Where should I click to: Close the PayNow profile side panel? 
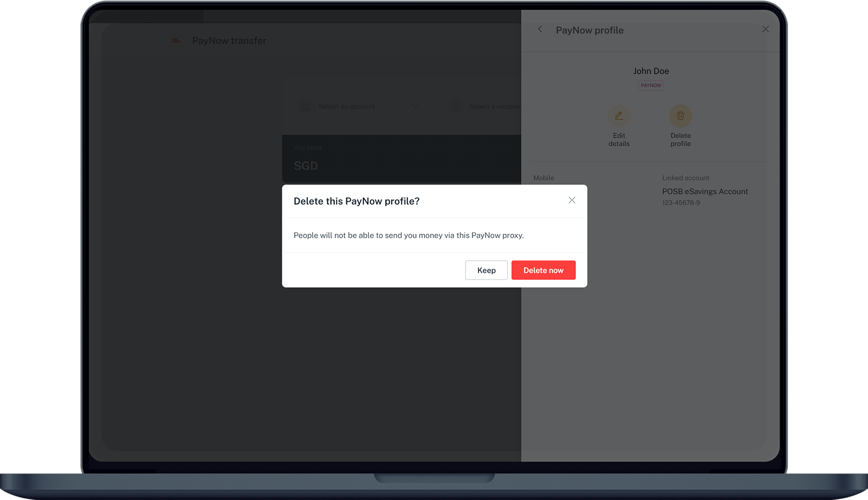tap(766, 29)
